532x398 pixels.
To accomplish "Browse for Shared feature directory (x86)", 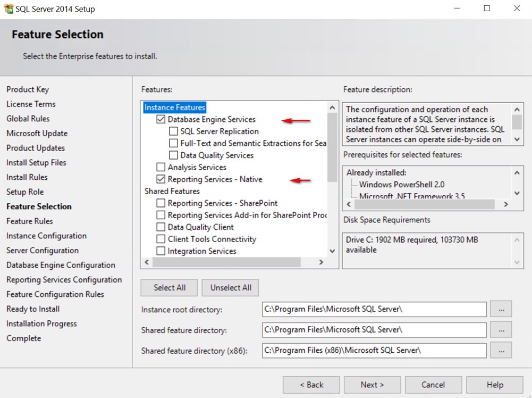I will pyautogui.click(x=501, y=351).
